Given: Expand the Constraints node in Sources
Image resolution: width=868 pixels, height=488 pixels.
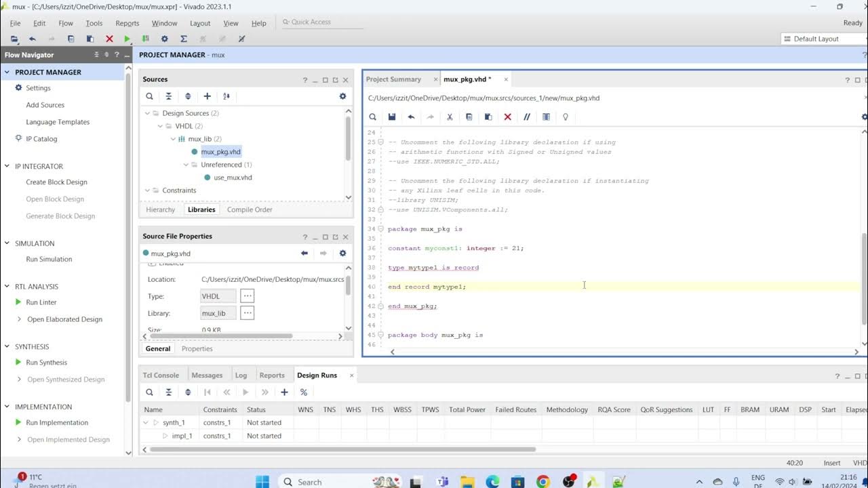Looking at the screenshot, I should click(x=147, y=190).
